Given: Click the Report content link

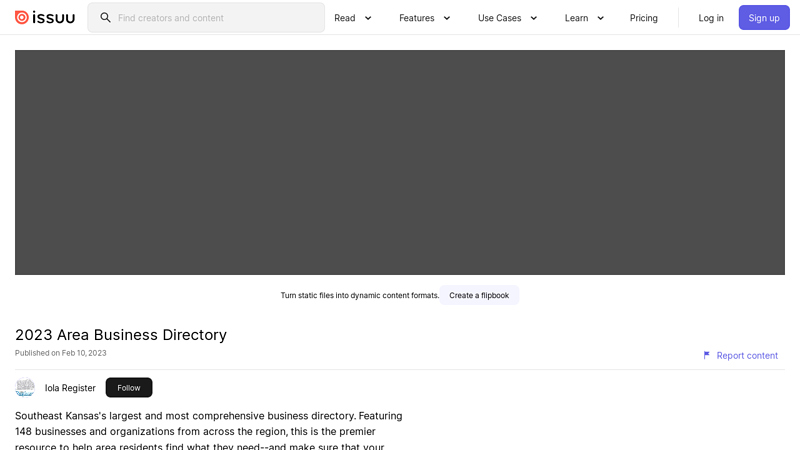Looking at the screenshot, I should click(740, 356).
